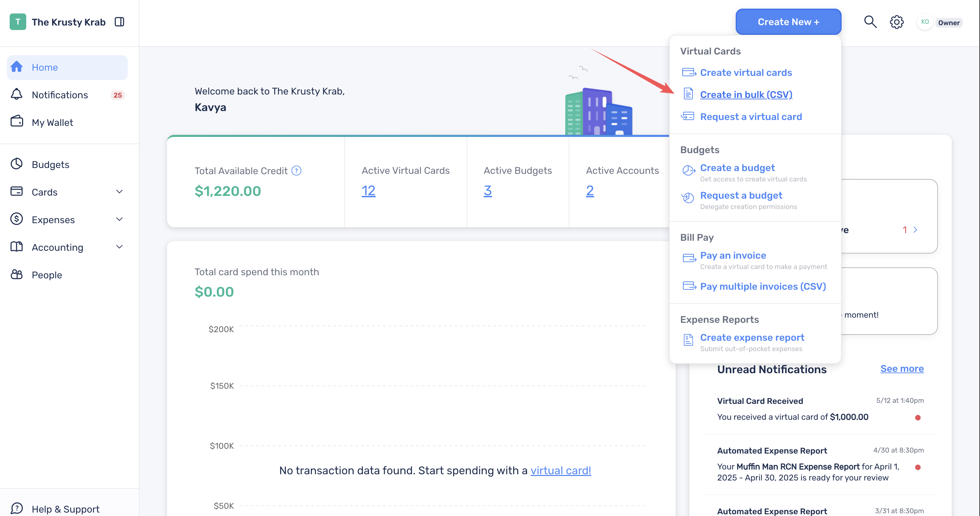The height and width of the screenshot is (516, 980).
Task: Open the Budgets page
Action: click(x=67, y=164)
